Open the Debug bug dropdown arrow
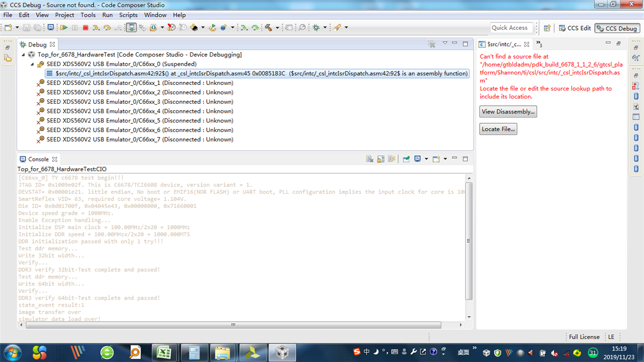The width and height of the screenshot is (644, 362). tap(325, 27)
